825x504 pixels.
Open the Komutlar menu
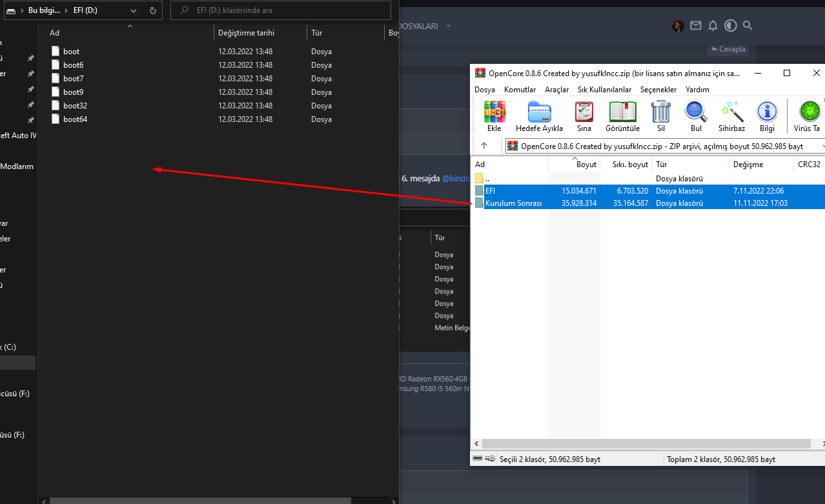[x=520, y=90]
